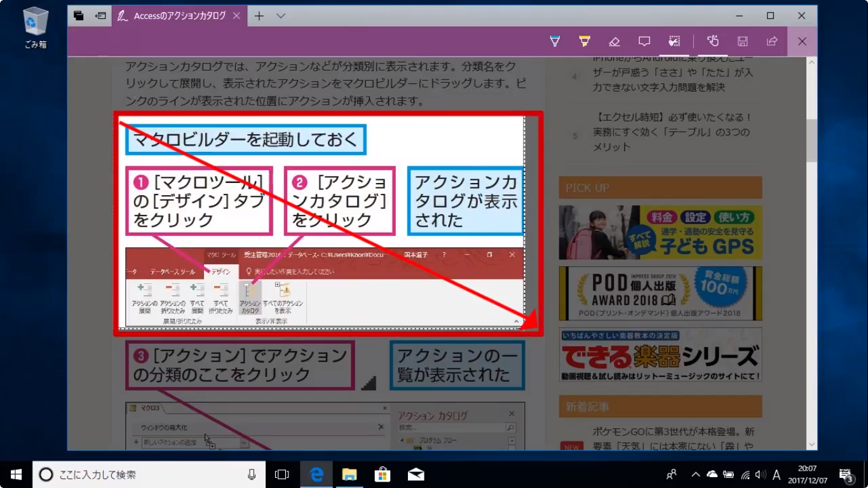This screenshot has width=868, height=488.
Task: Open the 子ども GPS banner
Action: (660, 232)
